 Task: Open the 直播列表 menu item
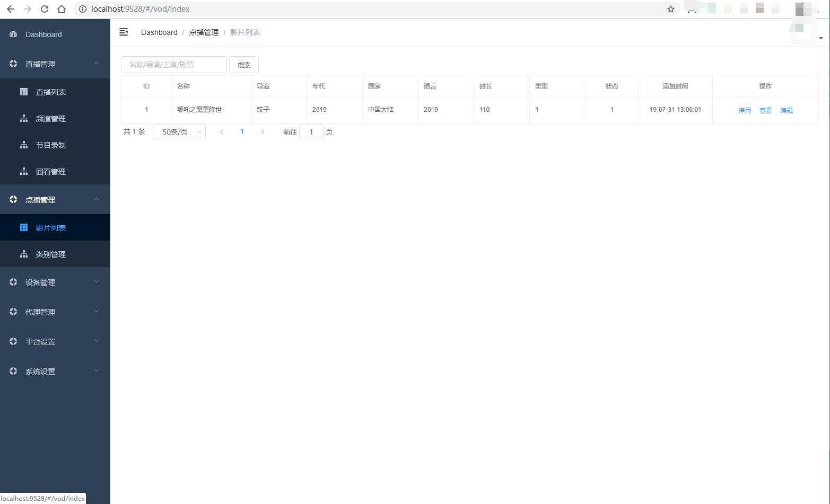(55, 92)
